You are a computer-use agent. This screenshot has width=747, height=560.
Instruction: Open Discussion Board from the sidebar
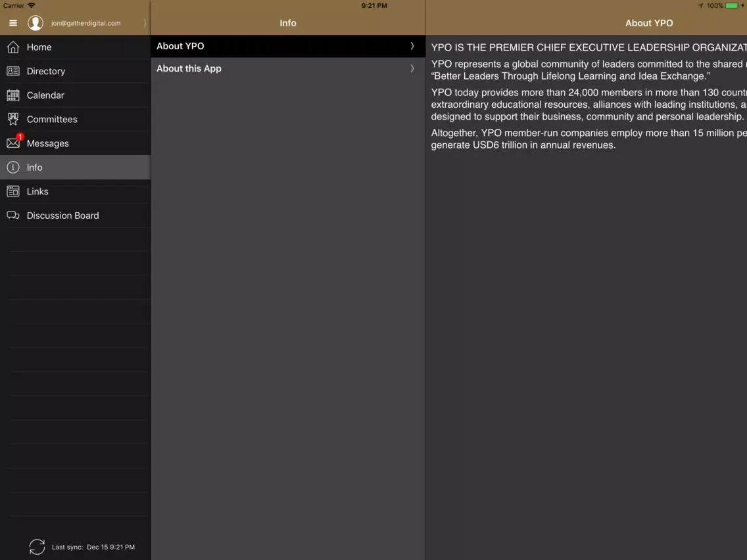click(75, 215)
